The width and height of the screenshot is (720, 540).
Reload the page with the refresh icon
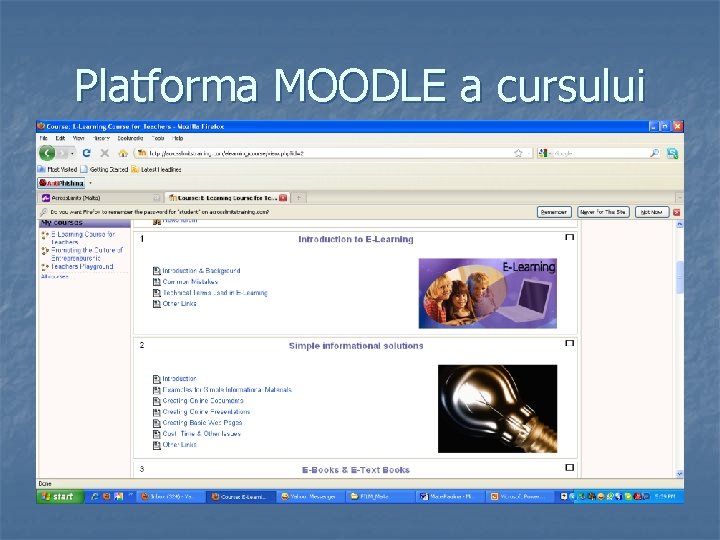click(x=86, y=153)
